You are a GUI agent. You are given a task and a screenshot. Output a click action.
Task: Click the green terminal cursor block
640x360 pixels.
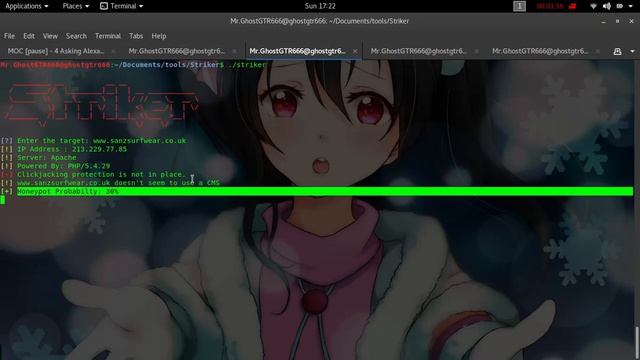pos(2,200)
